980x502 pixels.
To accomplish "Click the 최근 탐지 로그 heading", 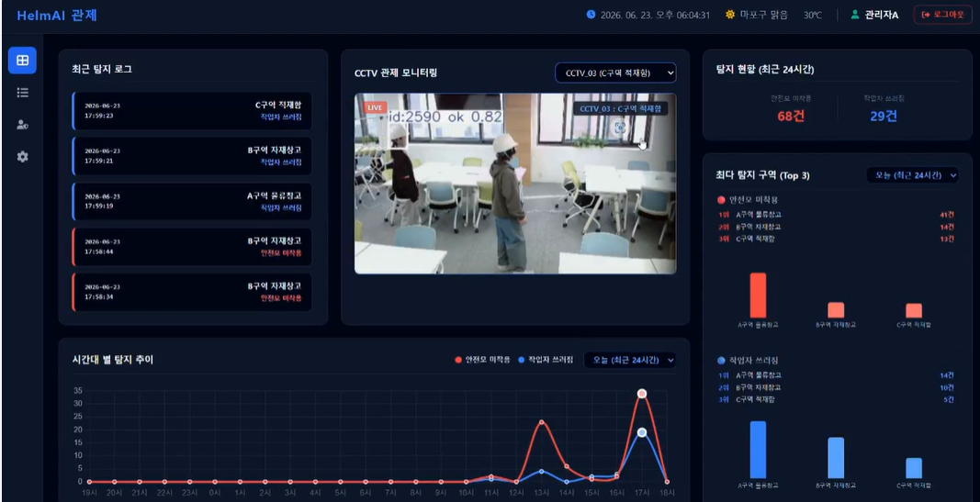I will pyautogui.click(x=102, y=70).
